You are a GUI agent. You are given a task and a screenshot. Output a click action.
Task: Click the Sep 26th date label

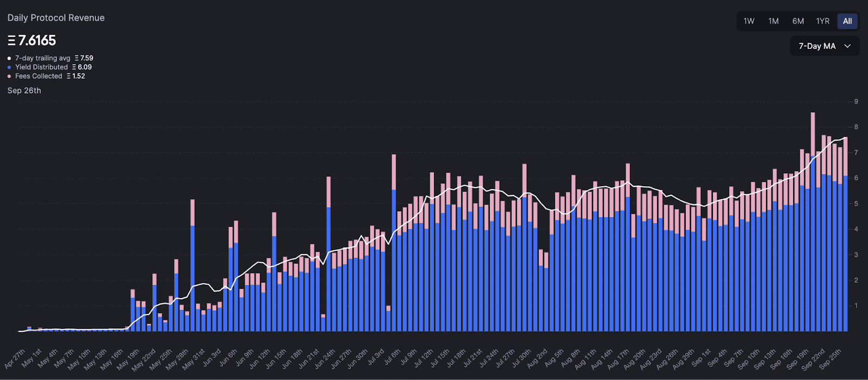(x=24, y=91)
